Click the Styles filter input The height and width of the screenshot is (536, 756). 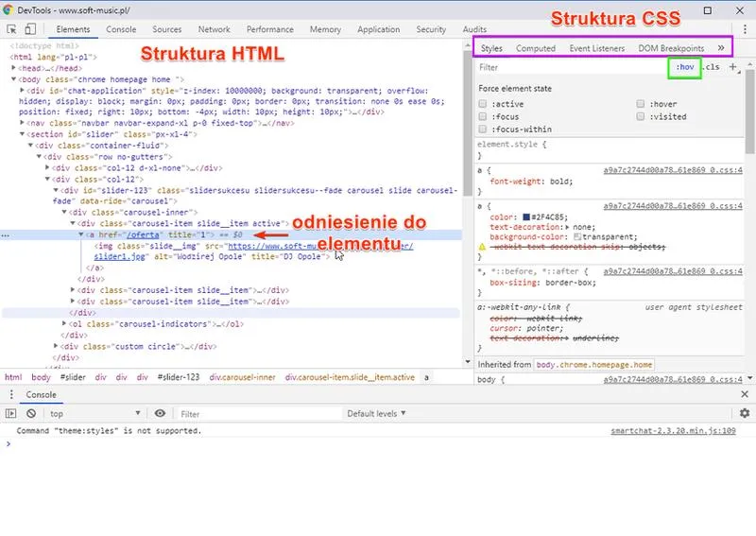571,67
